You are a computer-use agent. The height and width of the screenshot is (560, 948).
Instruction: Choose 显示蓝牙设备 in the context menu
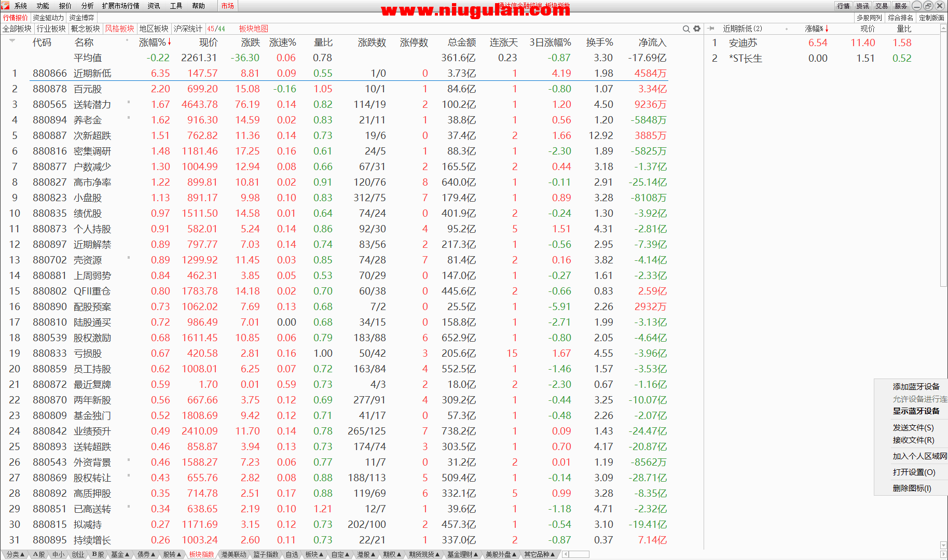pos(916,411)
